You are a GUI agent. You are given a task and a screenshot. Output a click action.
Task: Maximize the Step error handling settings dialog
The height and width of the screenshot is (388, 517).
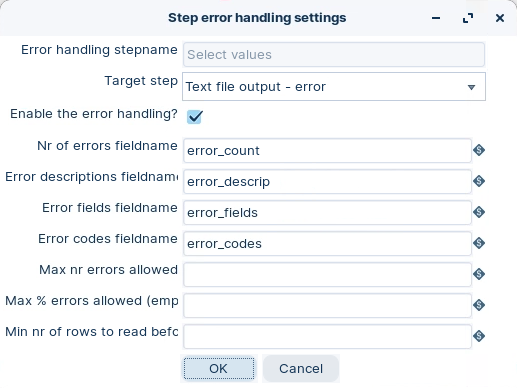(468, 18)
